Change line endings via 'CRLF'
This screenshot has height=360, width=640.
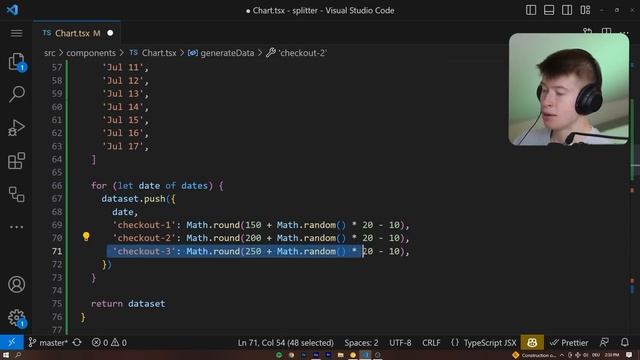[x=431, y=342]
